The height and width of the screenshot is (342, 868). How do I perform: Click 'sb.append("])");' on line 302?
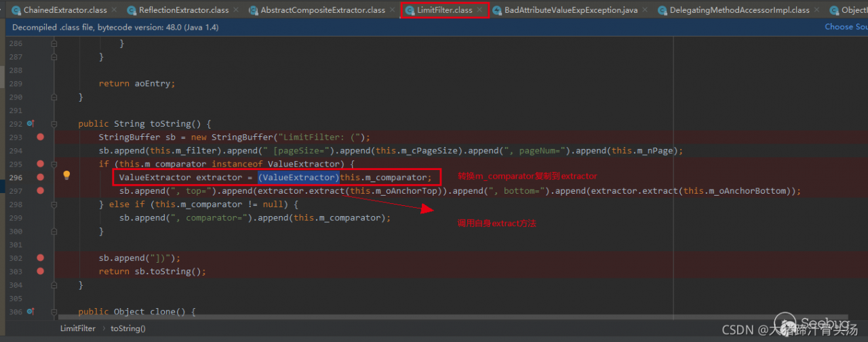point(140,258)
